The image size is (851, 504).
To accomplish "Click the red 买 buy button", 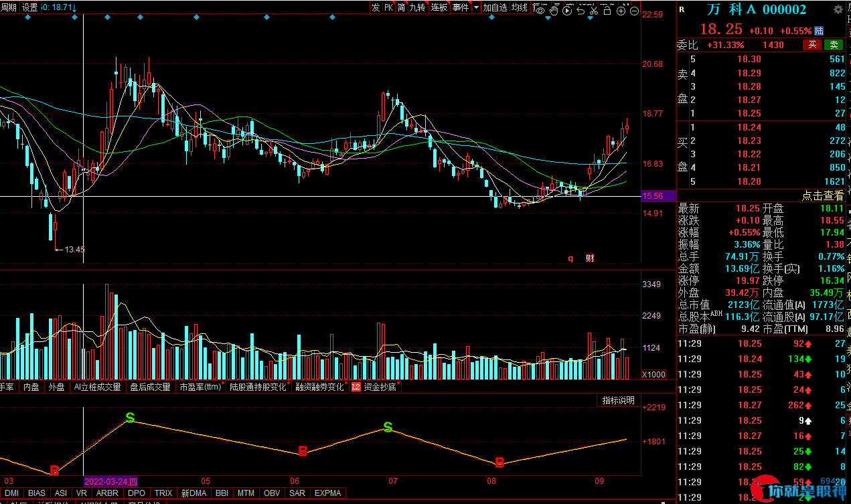I will point(812,45).
